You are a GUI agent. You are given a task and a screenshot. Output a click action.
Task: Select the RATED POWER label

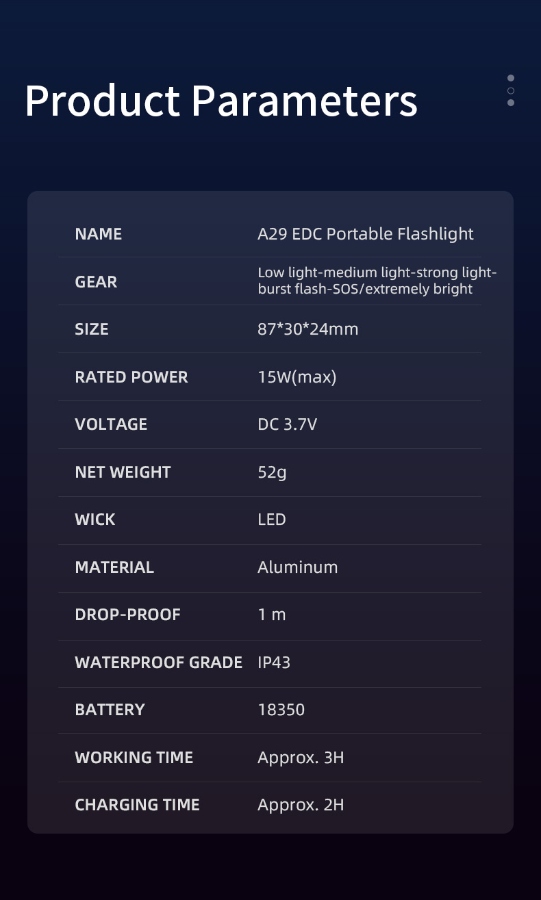pos(131,377)
